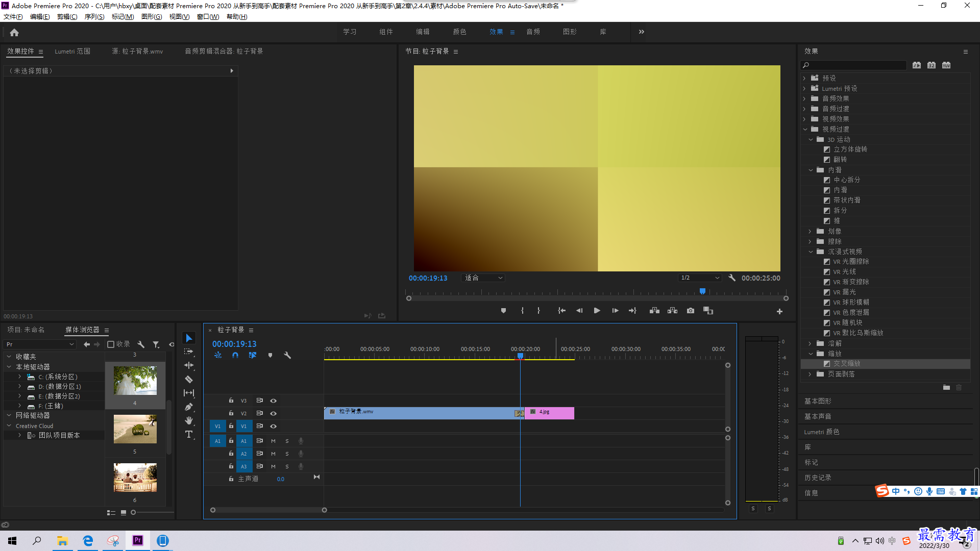Screen dimensions: 980x551
Task: Toggle V1 track output eye
Action: 273,426
